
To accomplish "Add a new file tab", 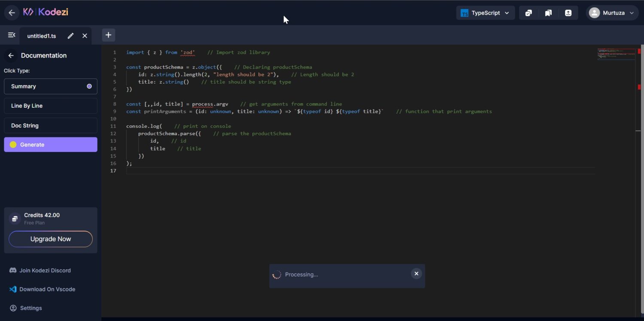I will (x=108, y=35).
